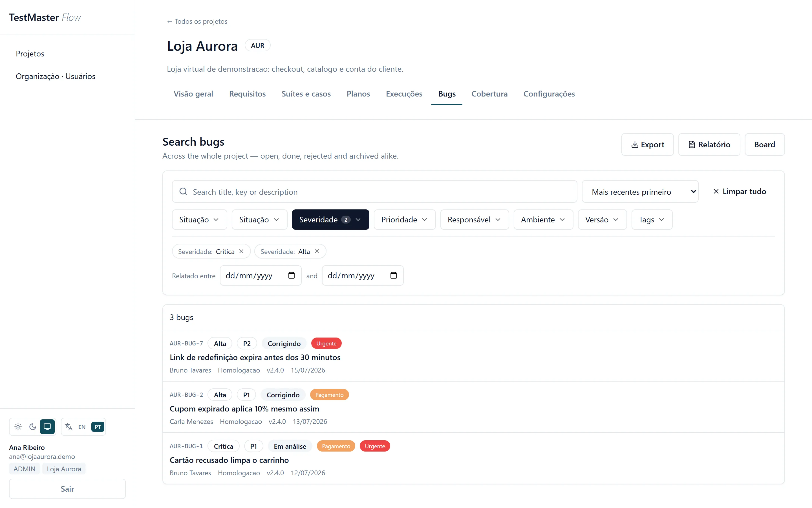Go to the Configurações tab

549,94
